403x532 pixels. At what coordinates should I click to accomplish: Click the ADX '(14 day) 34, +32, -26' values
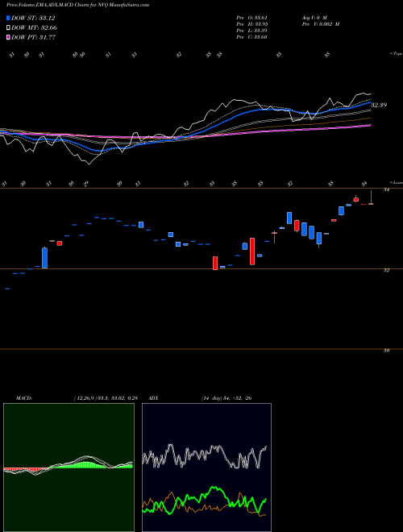[x=226, y=398]
